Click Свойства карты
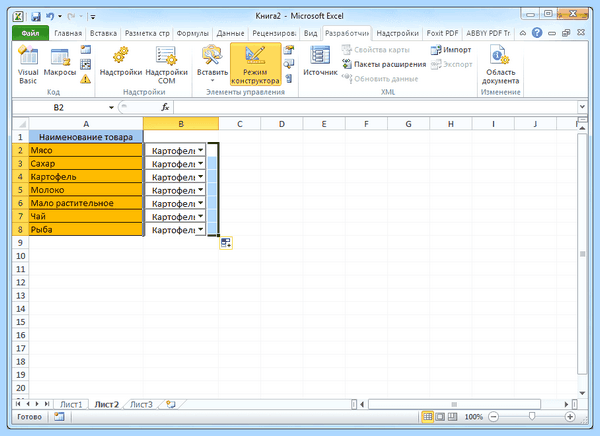The image size is (600, 436). [376, 50]
